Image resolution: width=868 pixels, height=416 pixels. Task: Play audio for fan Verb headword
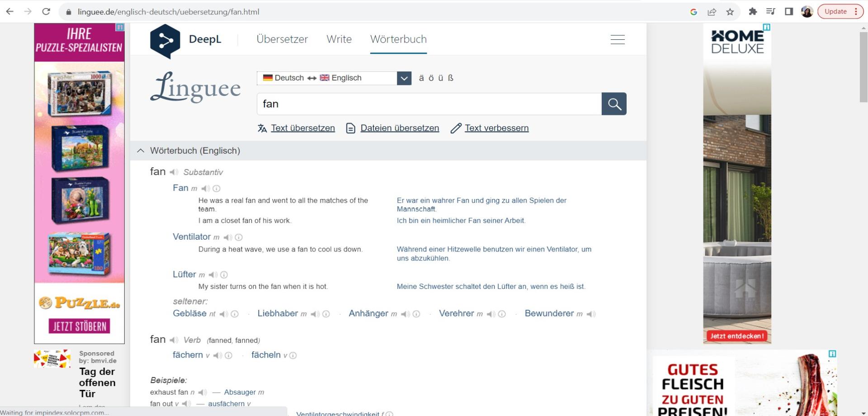click(174, 340)
